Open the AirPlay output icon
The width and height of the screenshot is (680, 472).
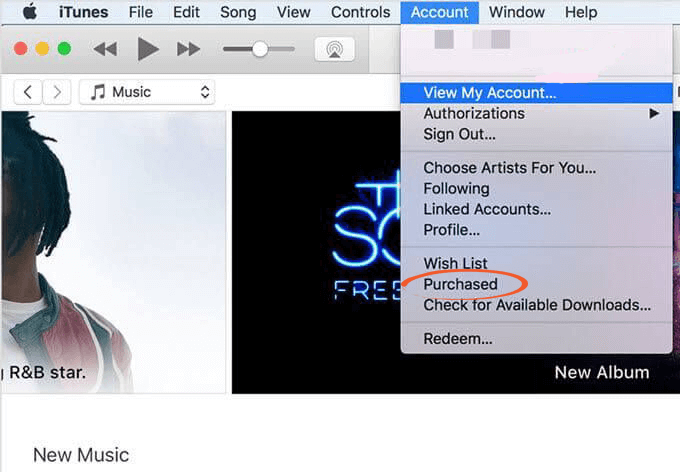(334, 49)
